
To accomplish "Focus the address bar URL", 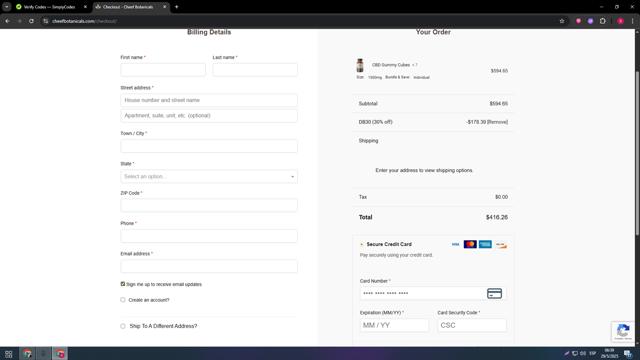I will pyautogui.click(x=84, y=21).
